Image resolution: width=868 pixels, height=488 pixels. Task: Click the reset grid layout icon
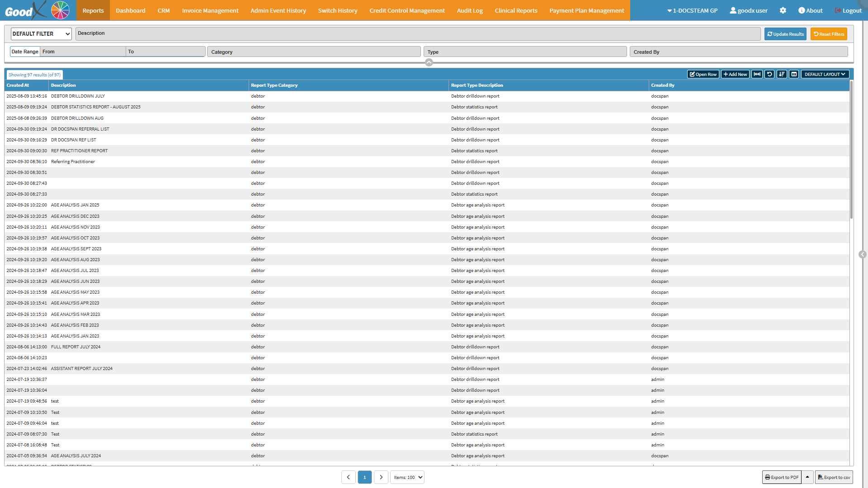[769, 74]
